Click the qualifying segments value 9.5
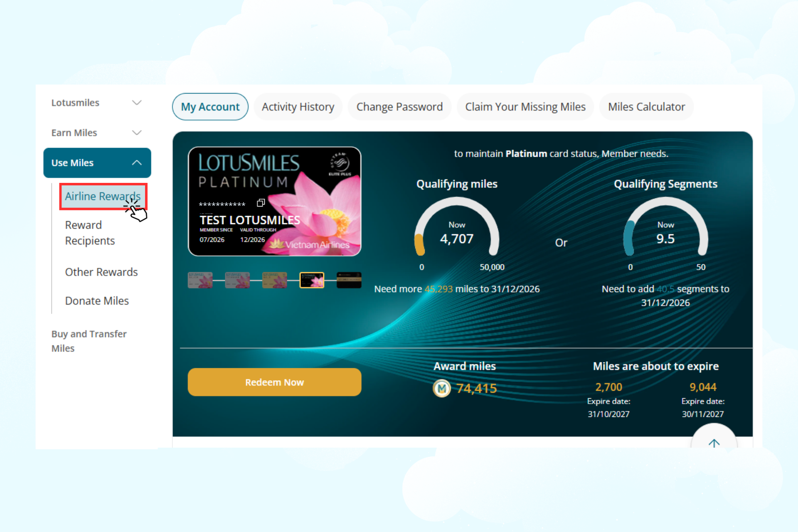 [x=665, y=239]
